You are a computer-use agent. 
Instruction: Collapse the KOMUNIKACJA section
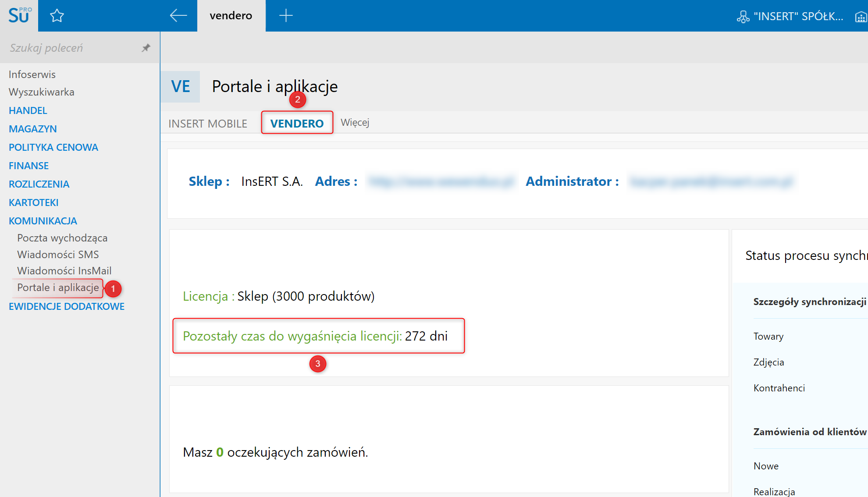tap(43, 221)
